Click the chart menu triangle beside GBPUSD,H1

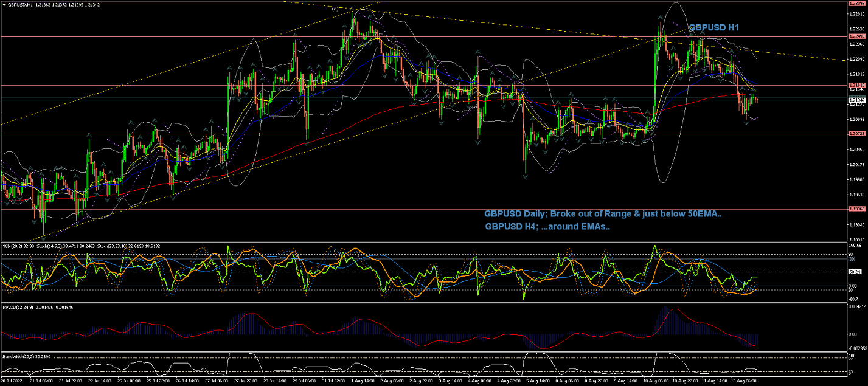click(4, 5)
